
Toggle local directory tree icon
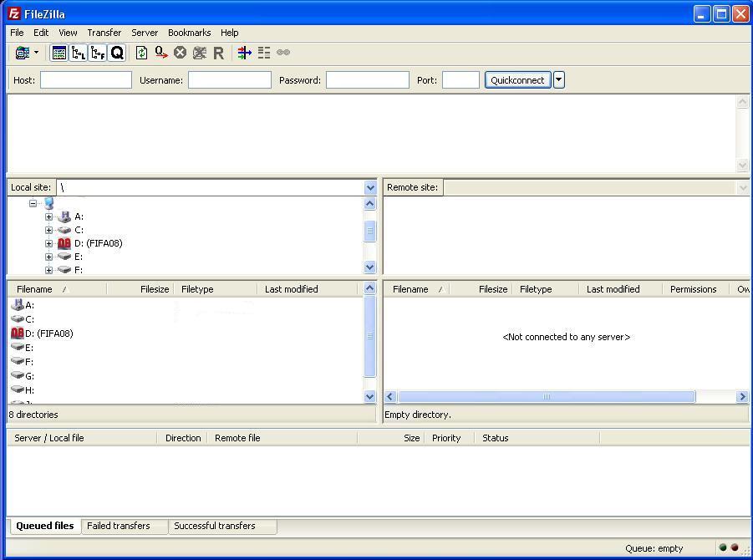coord(79,53)
